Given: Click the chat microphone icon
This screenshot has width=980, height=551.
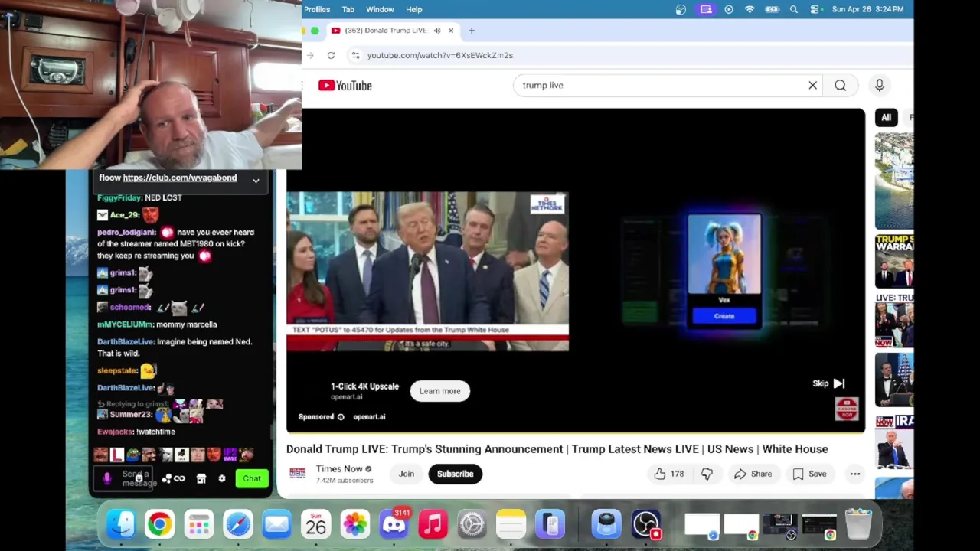Looking at the screenshot, I should [x=107, y=478].
